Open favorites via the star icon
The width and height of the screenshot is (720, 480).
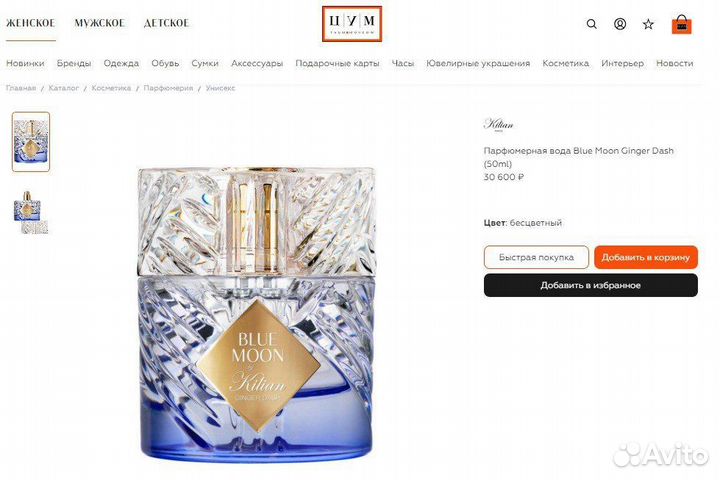click(x=648, y=24)
